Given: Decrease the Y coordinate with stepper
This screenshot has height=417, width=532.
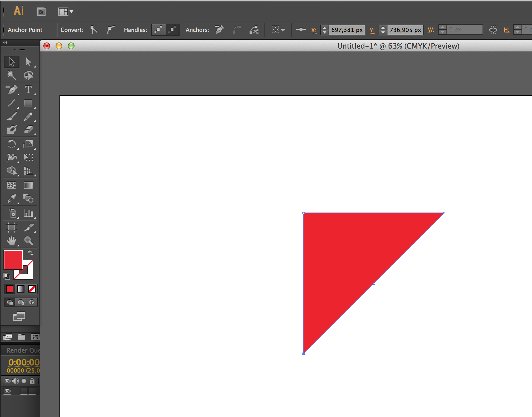Looking at the screenshot, I should pyautogui.click(x=383, y=32).
